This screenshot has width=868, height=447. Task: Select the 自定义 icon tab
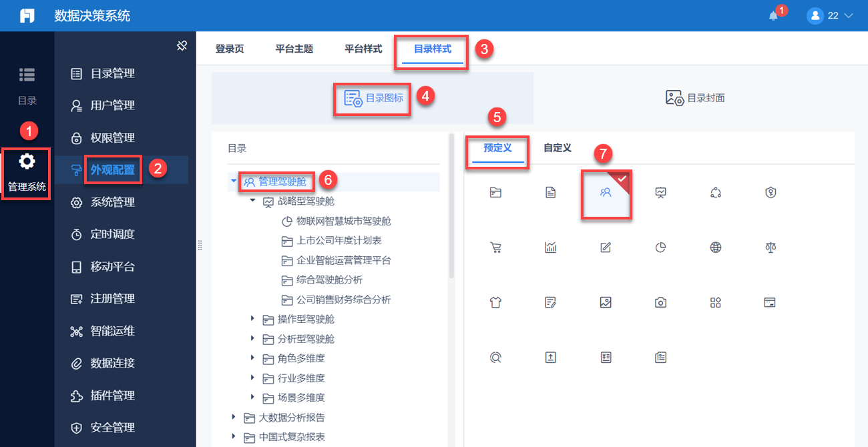tap(558, 148)
